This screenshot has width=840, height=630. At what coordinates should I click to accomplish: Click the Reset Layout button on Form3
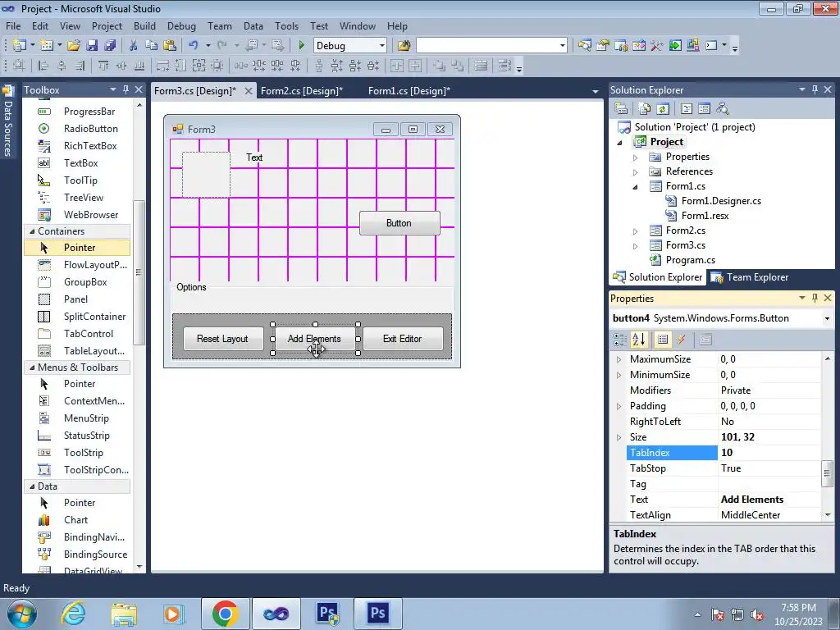click(x=222, y=339)
